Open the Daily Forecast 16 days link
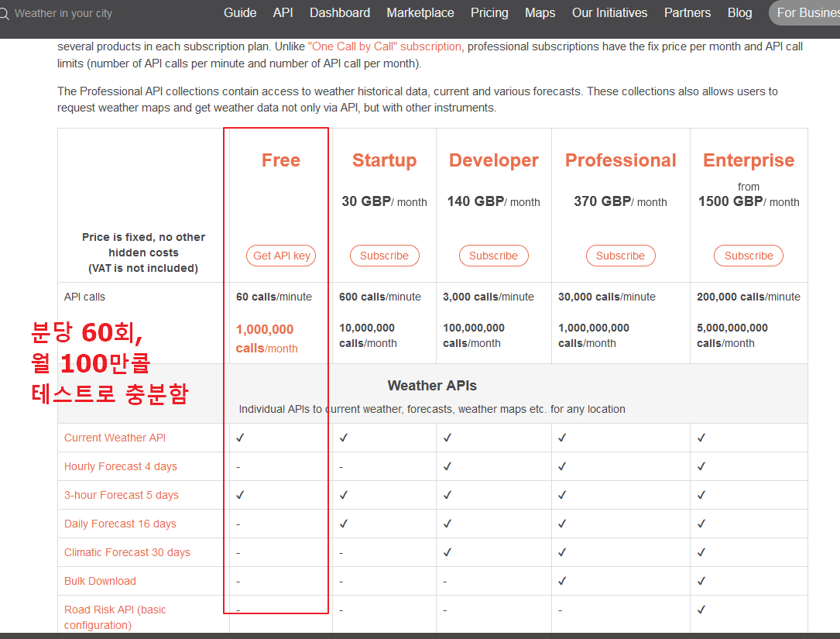Screen dimensions: 840x639 (120, 524)
